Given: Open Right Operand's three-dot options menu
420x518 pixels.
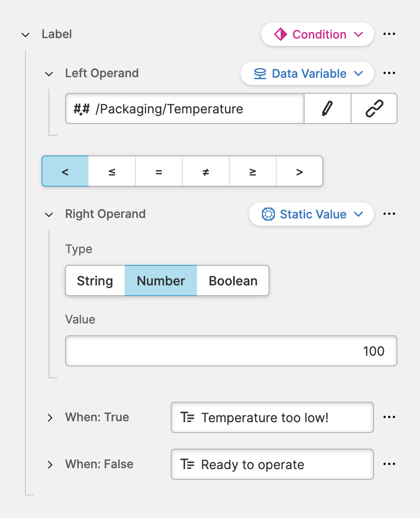Looking at the screenshot, I should pos(389,214).
